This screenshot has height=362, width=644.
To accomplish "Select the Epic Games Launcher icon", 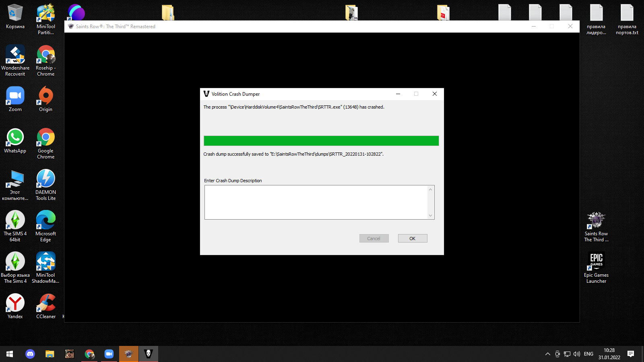I will coord(596,268).
